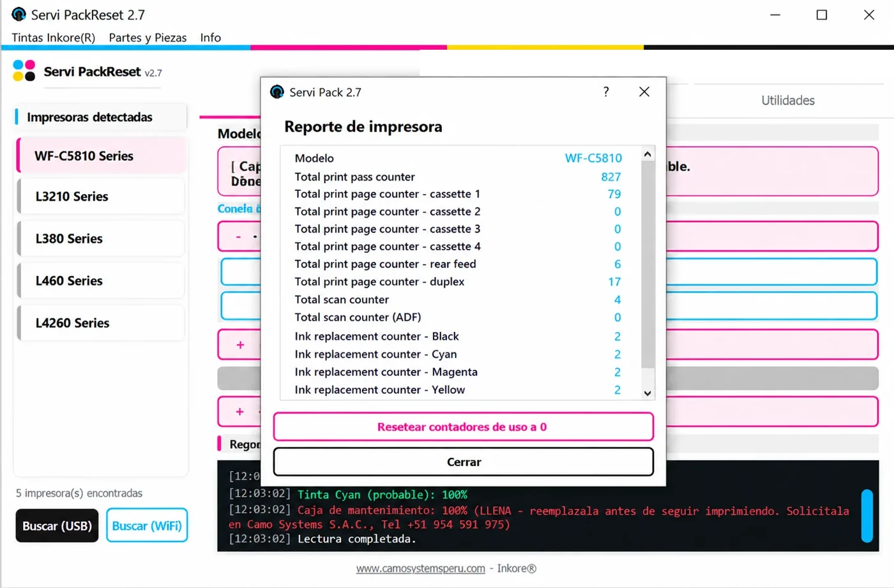The height and width of the screenshot is (588, 894).
Task: Click the help question mark in dialog
Action: click(606, 92)
